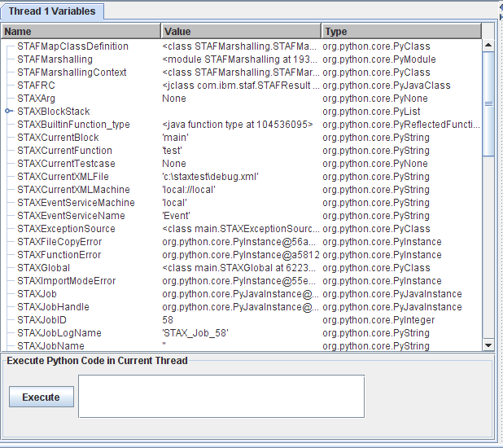Viewport: 503px width, 448px height.
Task: Focus the Python code input box
Action: (x=221, y=397)
